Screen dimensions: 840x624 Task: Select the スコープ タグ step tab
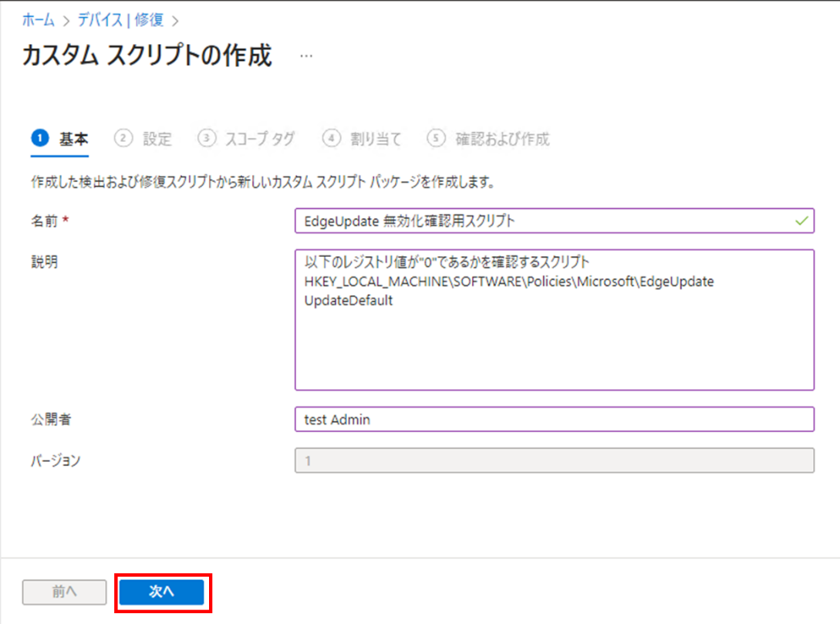point(246,140)
